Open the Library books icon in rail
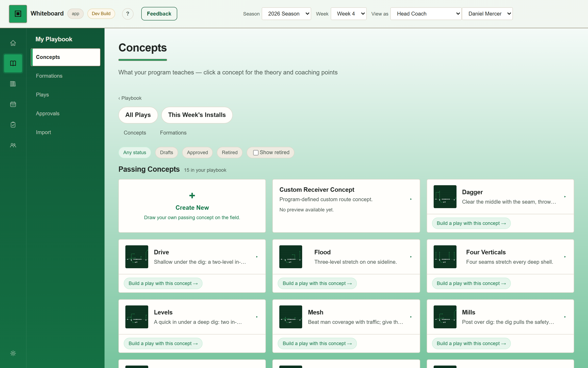Image resolution: width=588 pixels, height=368 pixels. pos(13,84)
